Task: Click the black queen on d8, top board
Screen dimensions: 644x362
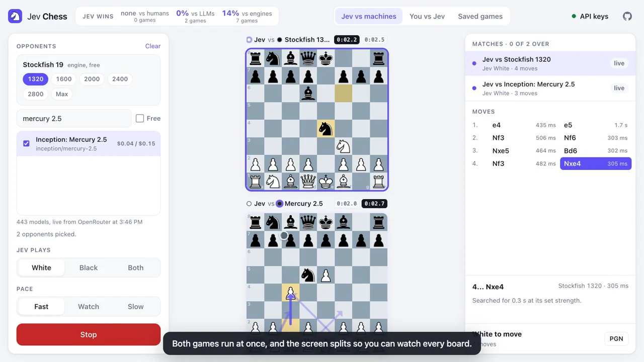Action: [x=308, y=59]
